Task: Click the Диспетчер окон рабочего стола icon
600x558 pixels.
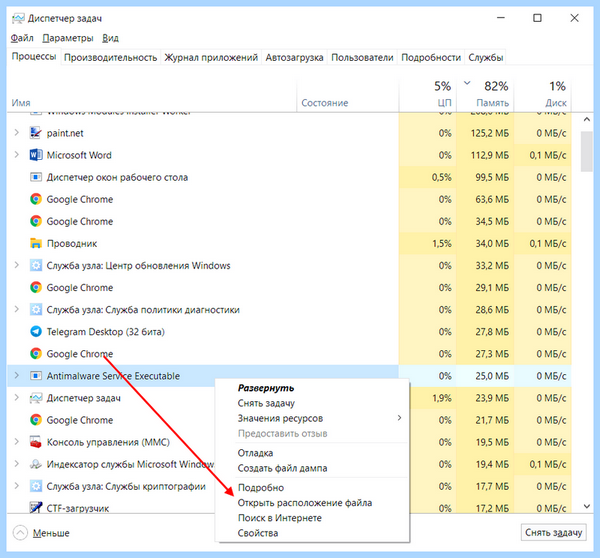Action: coord(36,177)
